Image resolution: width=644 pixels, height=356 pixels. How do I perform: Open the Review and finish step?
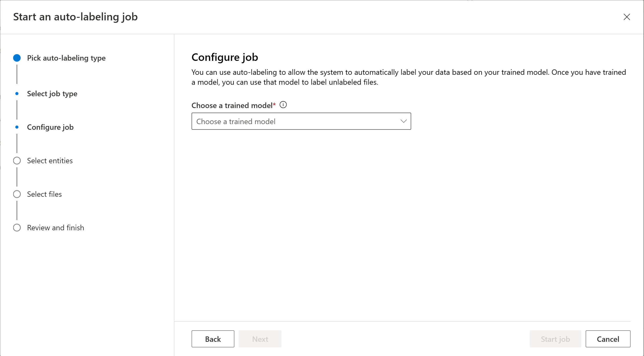(55, 228)
